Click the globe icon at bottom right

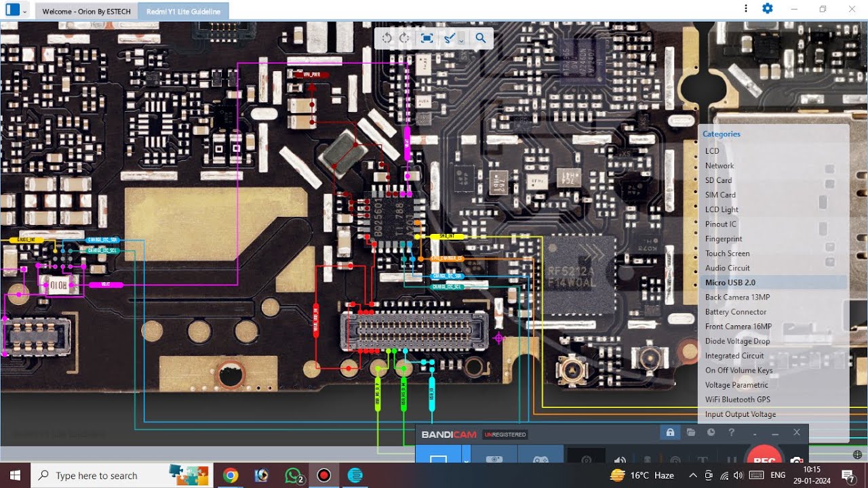858,454
